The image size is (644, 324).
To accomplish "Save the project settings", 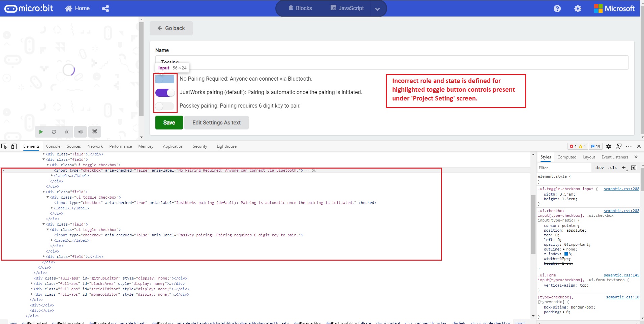I will [x=169, y=122].
